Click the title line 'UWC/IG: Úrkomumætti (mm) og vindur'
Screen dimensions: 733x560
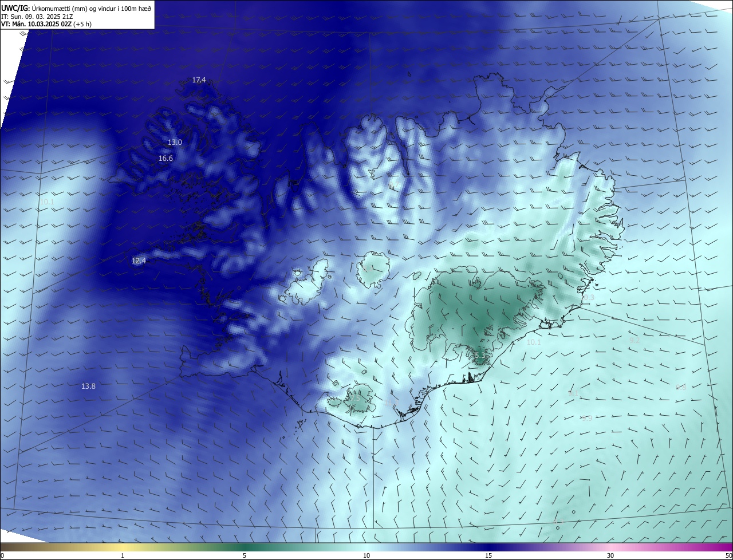[x=76, y=8]
